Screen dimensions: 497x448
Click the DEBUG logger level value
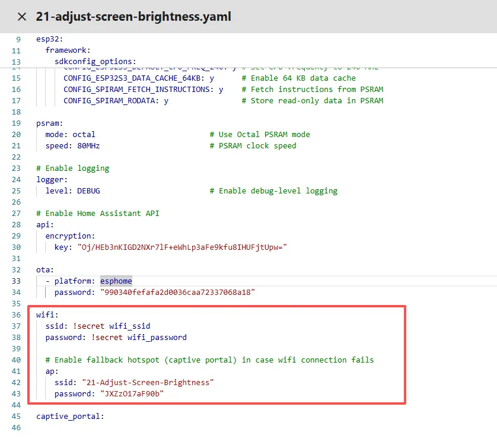tap(88, 191)
